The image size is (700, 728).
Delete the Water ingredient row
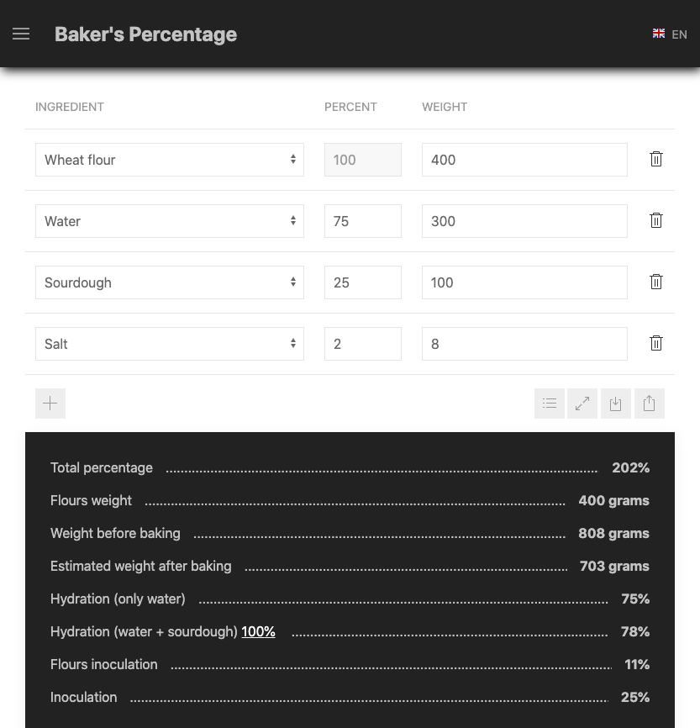[656, 220]
